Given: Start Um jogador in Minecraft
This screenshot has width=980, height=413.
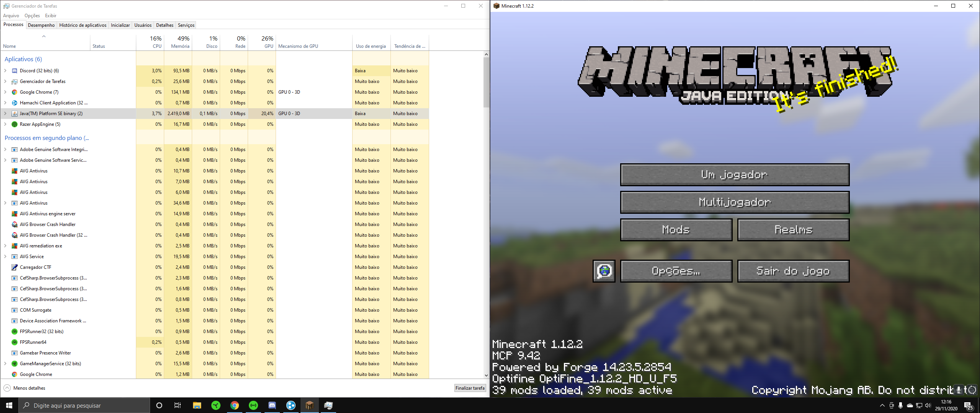Looking at the screenshot, I should click(x=735, y=175).
